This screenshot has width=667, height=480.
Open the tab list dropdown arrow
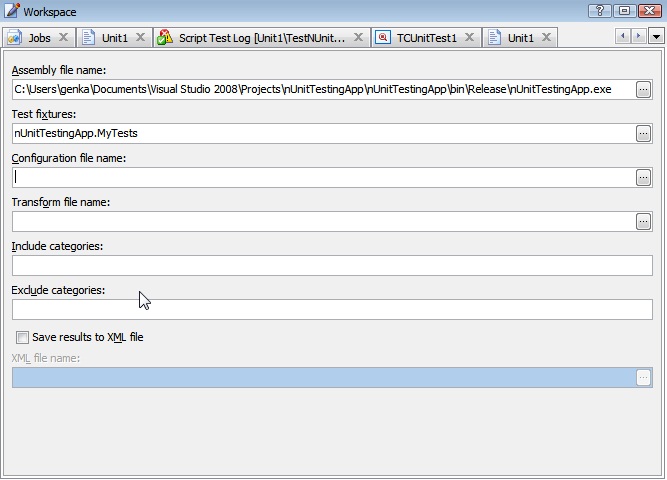click(656, 37)
